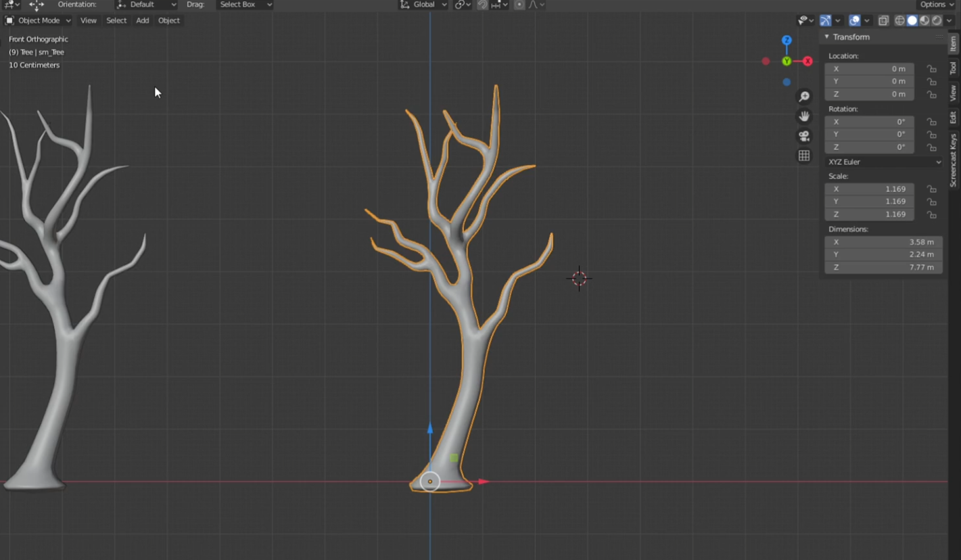Click the red X axis on gizmo
This screenshot has width=961, height=560.
(x=807, y=62)
